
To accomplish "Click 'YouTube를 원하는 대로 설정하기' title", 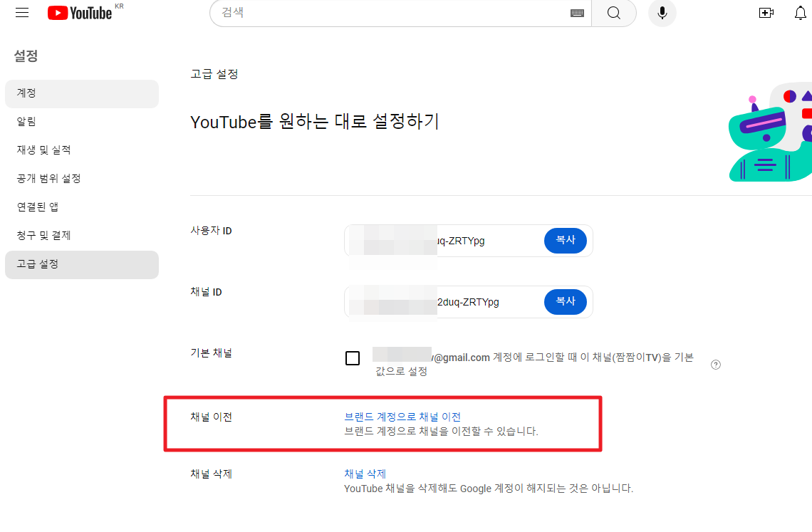I will pos(315,122).
